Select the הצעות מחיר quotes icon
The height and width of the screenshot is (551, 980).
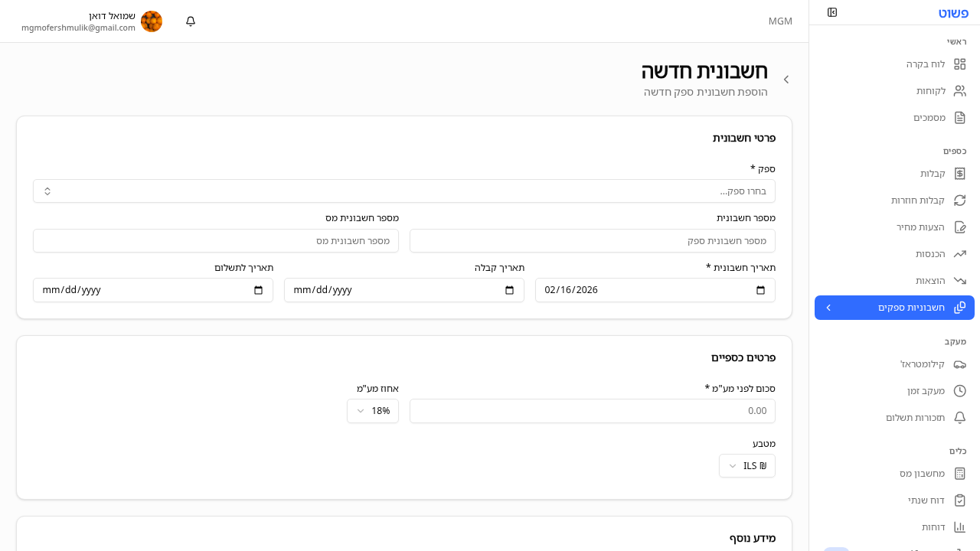point(960,227)
